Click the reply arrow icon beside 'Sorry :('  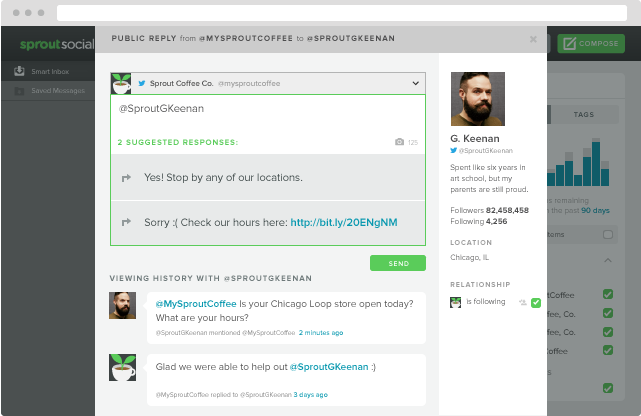click(x=126, y=222)
